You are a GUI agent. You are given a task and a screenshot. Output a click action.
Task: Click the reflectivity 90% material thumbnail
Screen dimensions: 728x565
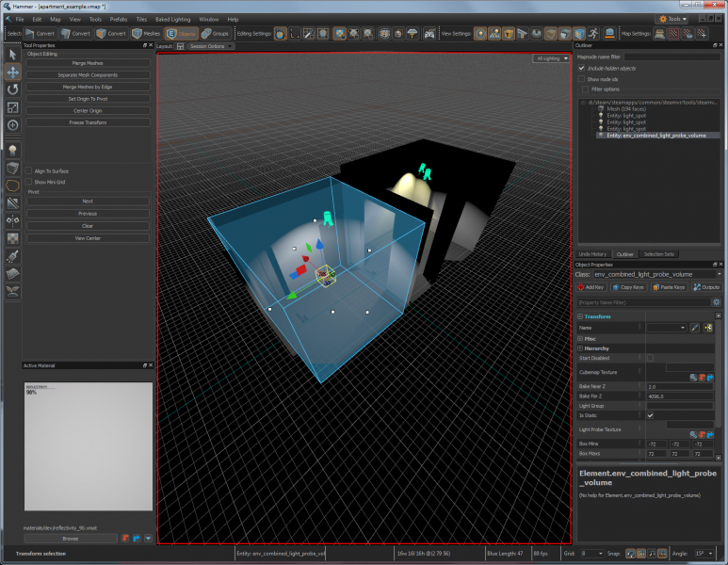[89, 446]
